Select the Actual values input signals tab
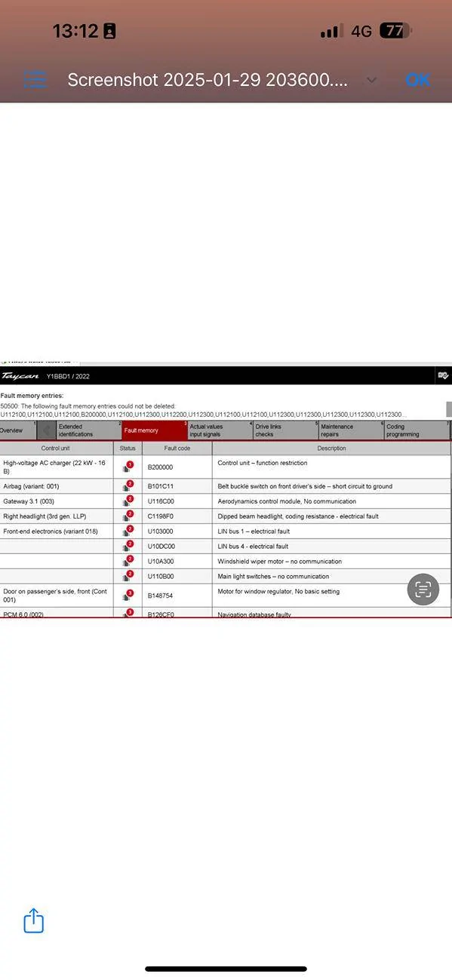The image size is (452, 980). (220, 430)
